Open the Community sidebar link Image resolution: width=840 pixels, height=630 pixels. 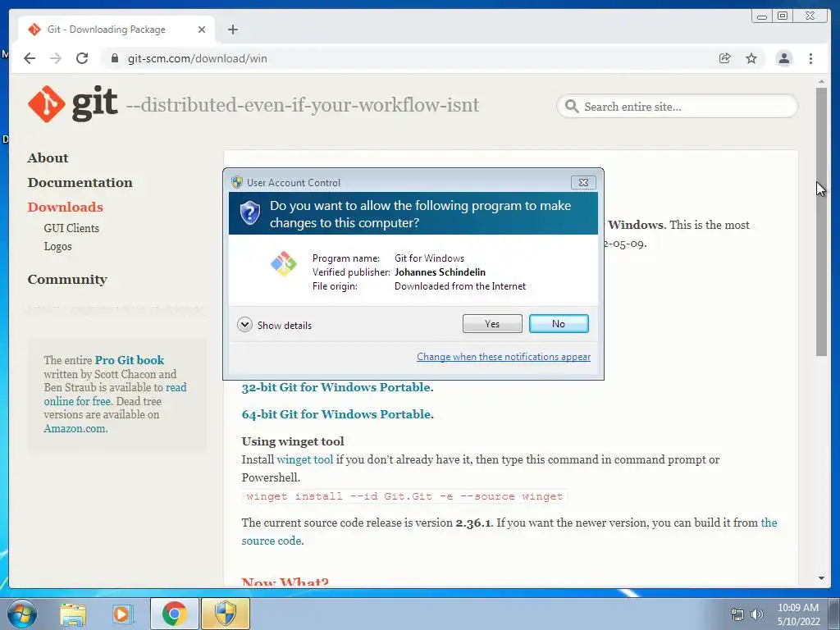point(67,280)
